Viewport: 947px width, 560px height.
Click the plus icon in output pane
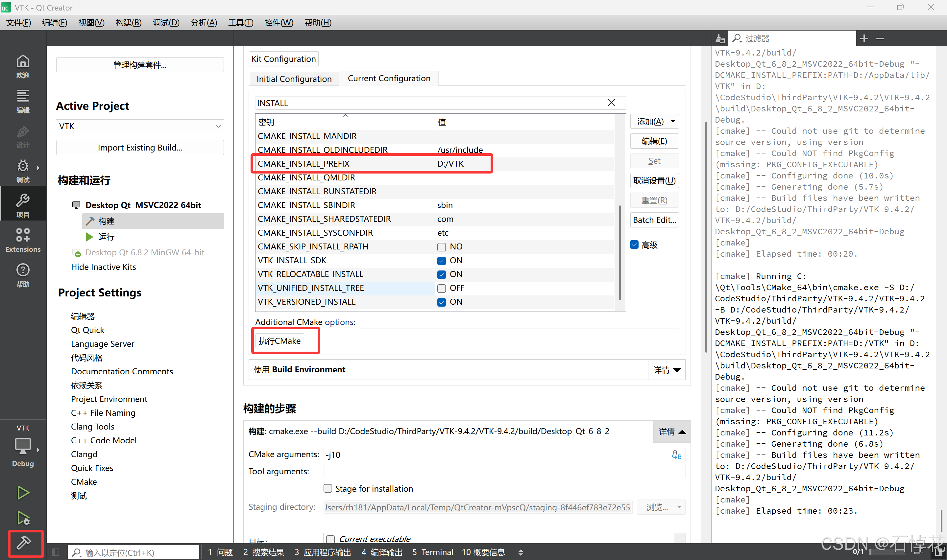point(864,38)
